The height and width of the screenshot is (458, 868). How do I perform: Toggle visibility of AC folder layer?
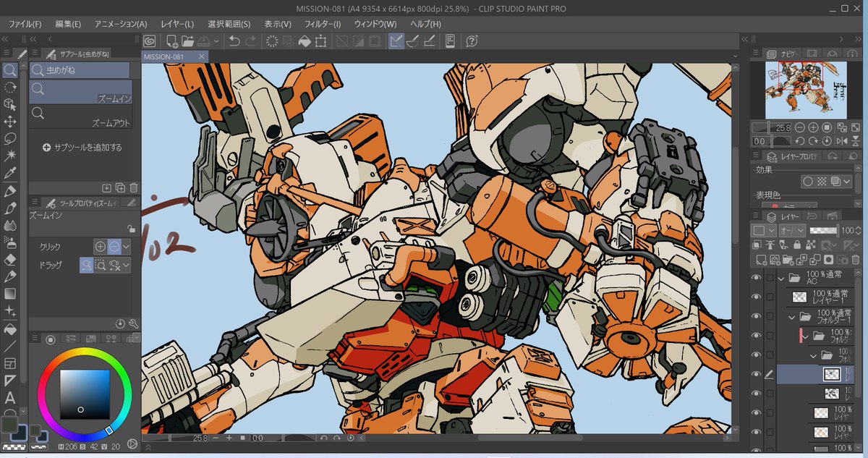click(x=757, y=277)
